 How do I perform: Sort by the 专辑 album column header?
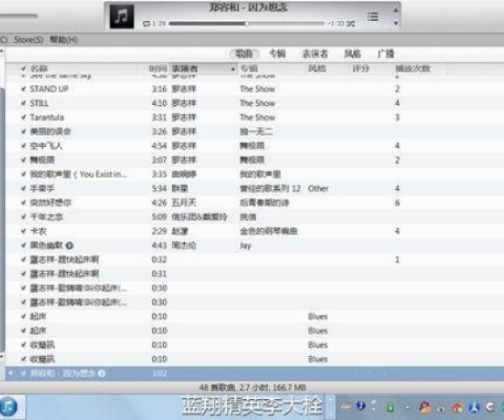249,68
